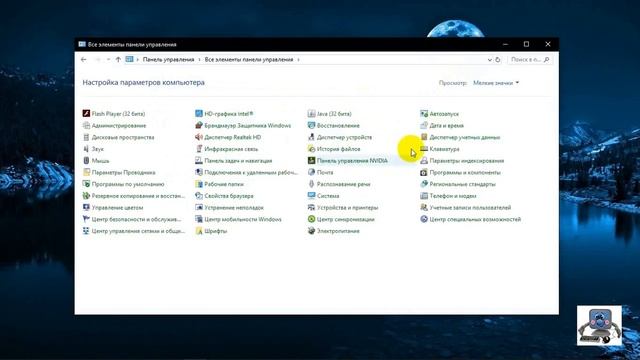Open the Диспетчер устройств icon
The image size is (640, 360).
point(311,137)
